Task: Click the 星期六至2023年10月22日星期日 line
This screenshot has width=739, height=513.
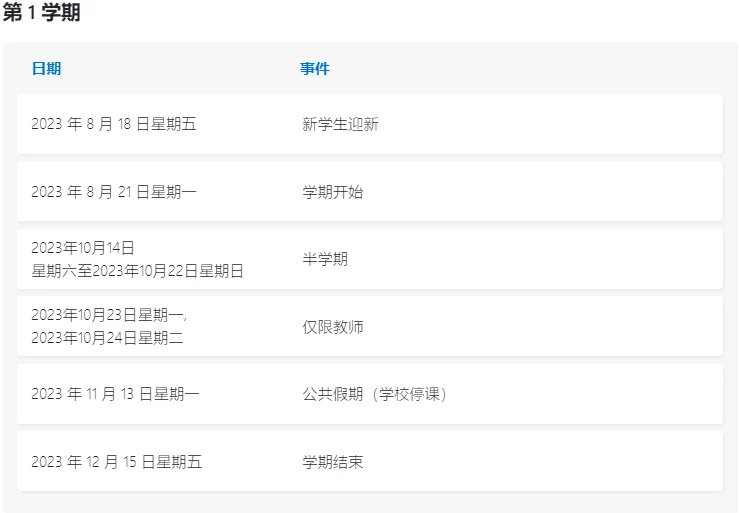Action: 137,271
